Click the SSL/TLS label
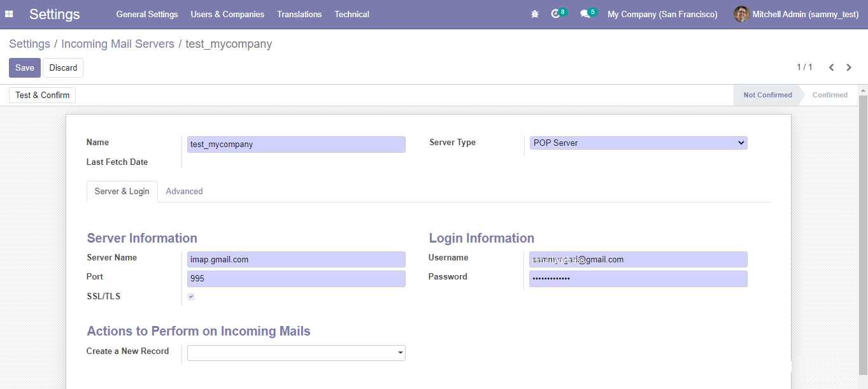 click(x=104, y=297)
